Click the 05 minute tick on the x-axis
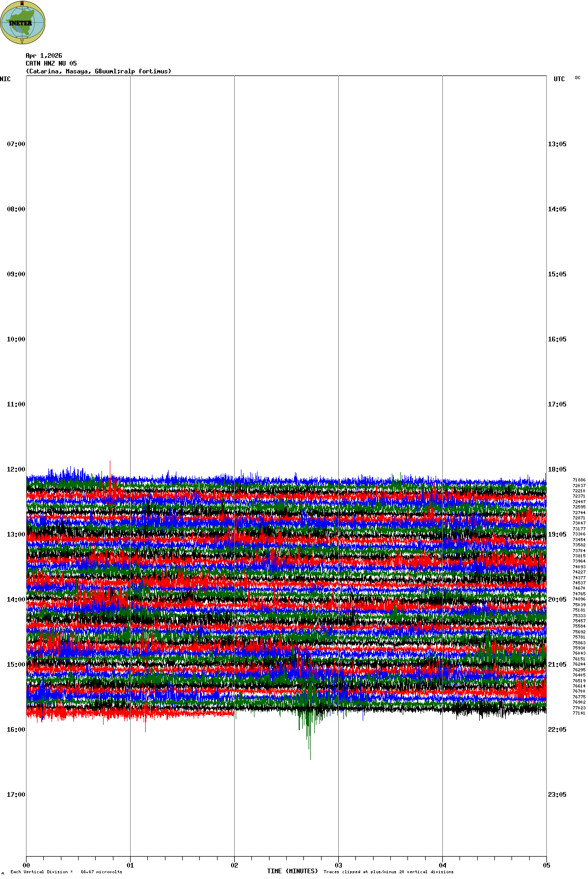The width and height of the screenshot is (588, 879). click(x=546, y=865)
